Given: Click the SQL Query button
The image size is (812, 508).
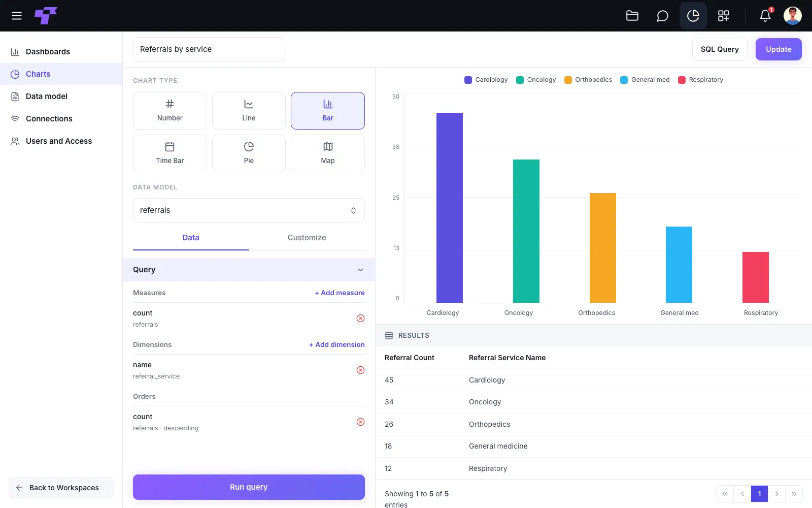Looking at the screenshot, I should (x=720, y=49).
